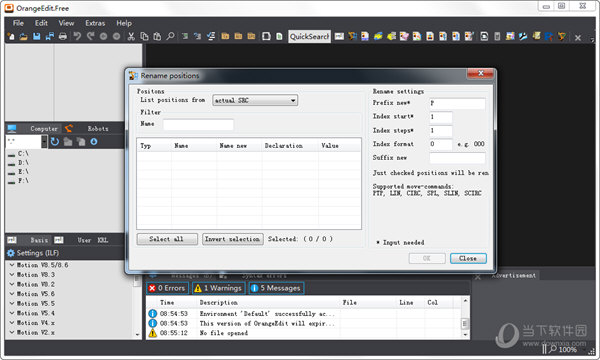
Task: Open the file filter dropdown arrow
Action: 44,142
